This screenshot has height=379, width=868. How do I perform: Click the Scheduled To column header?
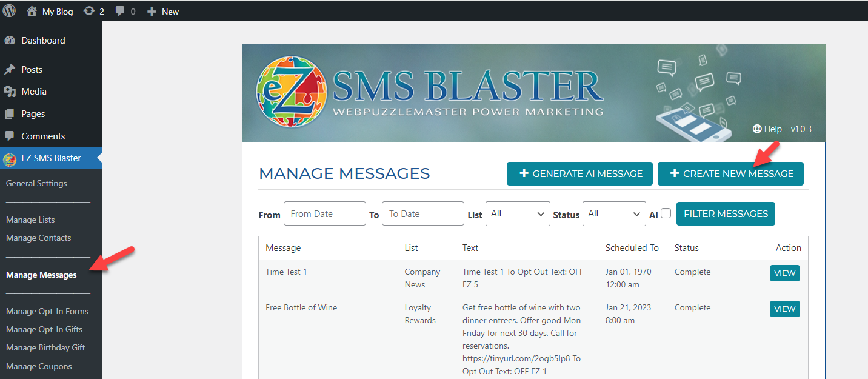632,247
